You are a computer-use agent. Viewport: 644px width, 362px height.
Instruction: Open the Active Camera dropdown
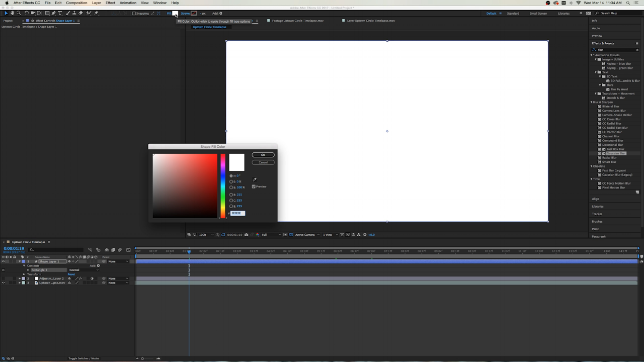[x=307, y=234]
